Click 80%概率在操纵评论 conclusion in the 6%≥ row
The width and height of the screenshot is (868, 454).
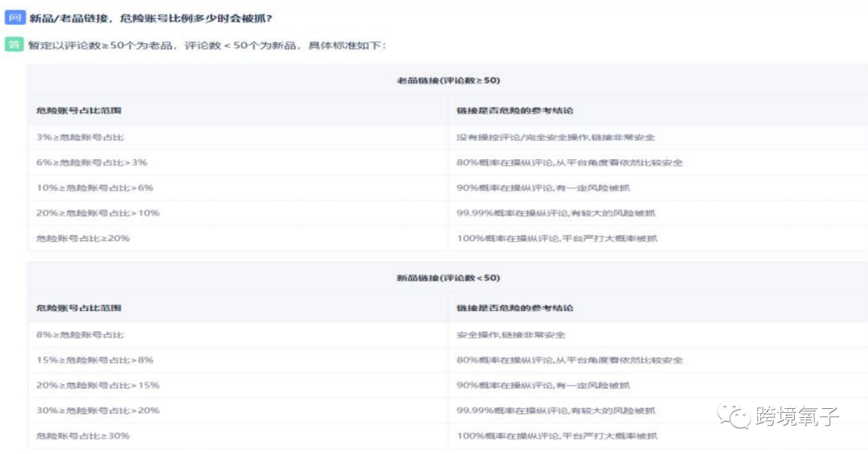(x=570, y=162)
